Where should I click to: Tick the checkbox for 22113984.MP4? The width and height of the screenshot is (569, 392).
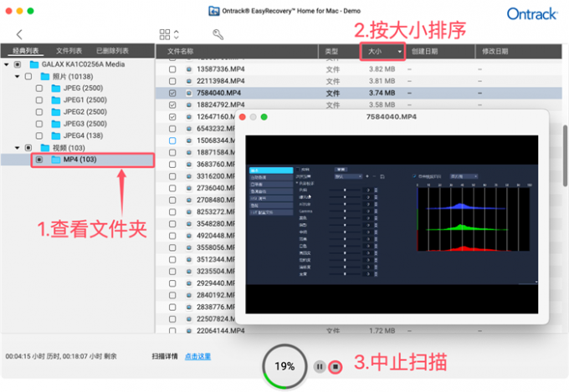172,81
